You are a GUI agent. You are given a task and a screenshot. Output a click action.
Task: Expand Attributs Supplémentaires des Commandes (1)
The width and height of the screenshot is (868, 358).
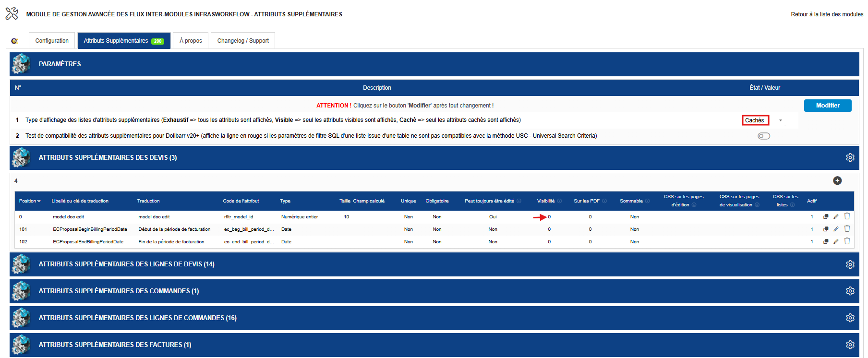(x=434, y=291)
